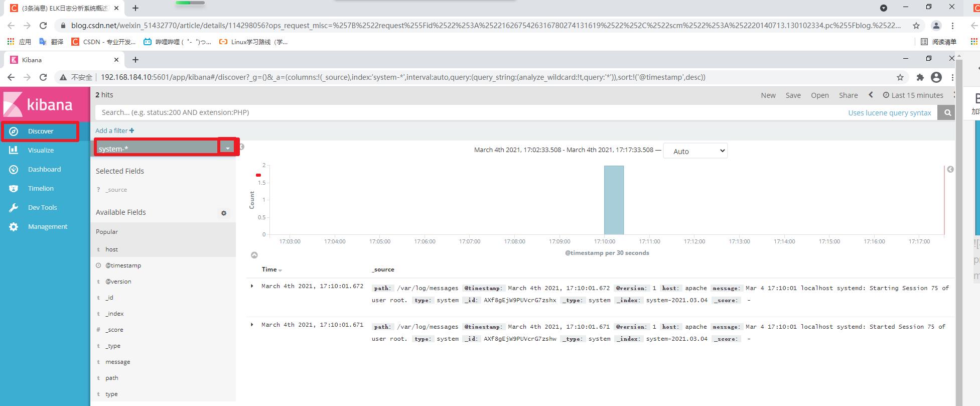Select the _score field
The height and width of the screenshot is (406, 980).
(x=114, y=330)
